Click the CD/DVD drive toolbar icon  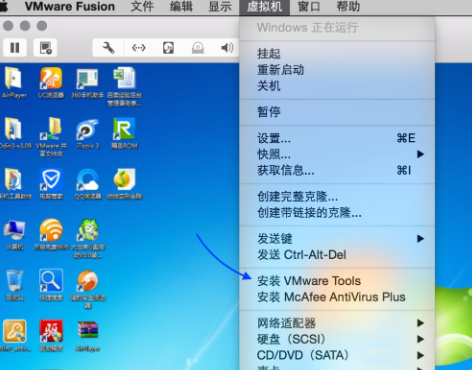(x=198, y=48)
